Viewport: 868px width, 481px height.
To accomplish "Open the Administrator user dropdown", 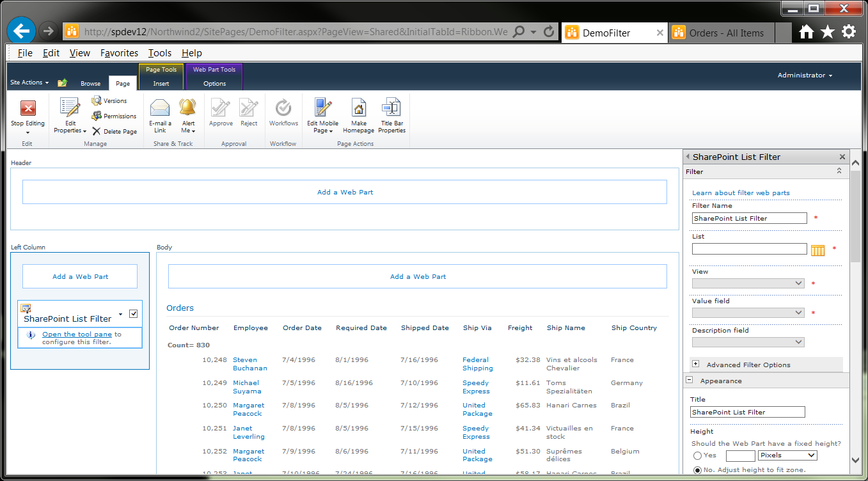I will point(805,75).
